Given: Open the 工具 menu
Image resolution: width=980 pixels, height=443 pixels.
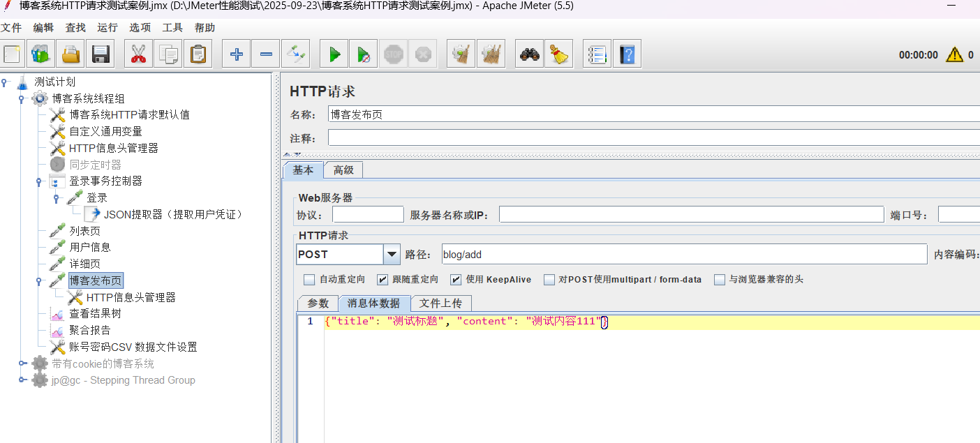Looking at the screenshot, I should (172, 28).
